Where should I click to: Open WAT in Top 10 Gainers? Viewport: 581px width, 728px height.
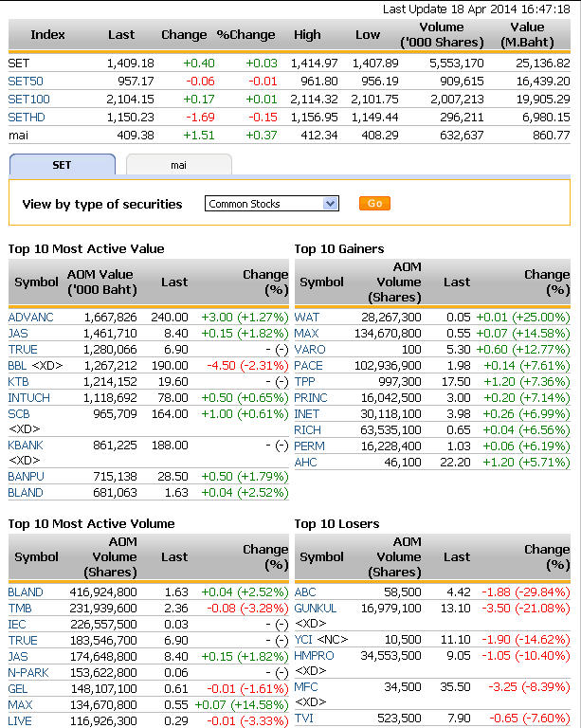[307, 317]
